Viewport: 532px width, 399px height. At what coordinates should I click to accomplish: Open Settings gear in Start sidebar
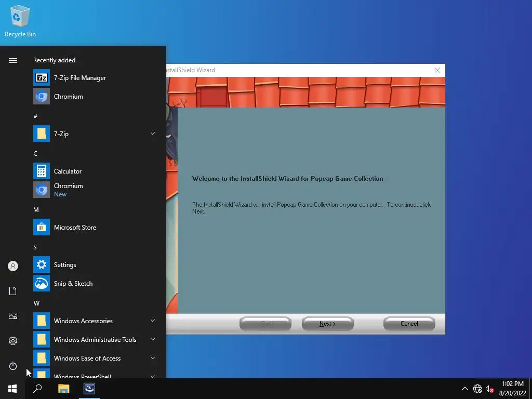click(13, 341)
